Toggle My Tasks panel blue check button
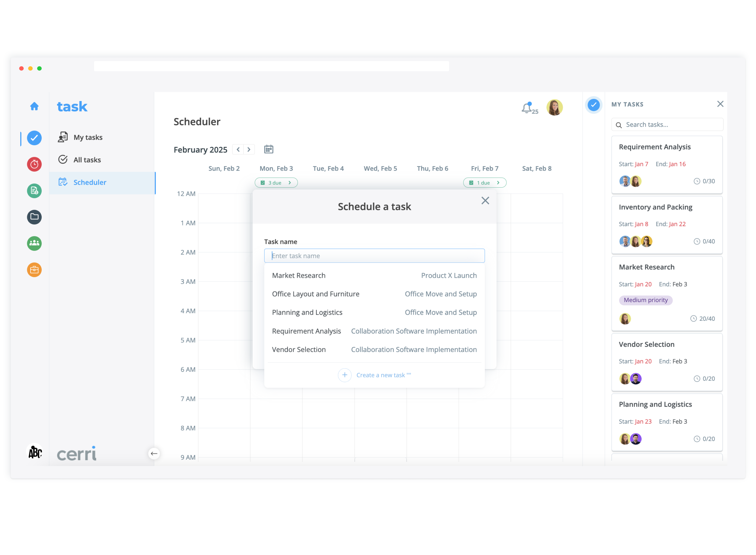This screenshot has height=555, width=756. coord(594,105)
